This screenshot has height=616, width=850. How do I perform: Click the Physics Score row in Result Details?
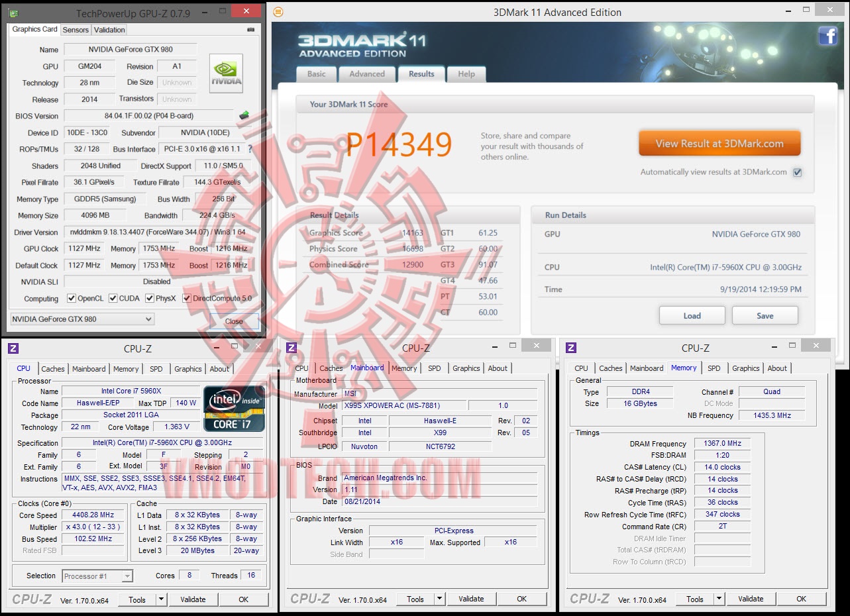(x=366, y=249)
